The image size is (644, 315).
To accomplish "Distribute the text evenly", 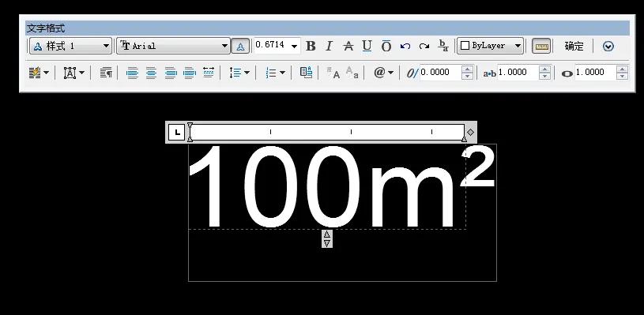I will (x=209, y=73).
